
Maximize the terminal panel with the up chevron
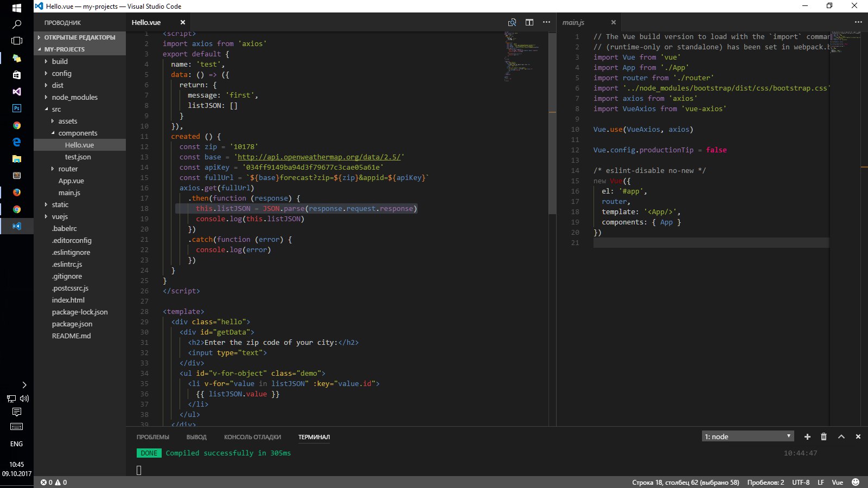[841, 436]
